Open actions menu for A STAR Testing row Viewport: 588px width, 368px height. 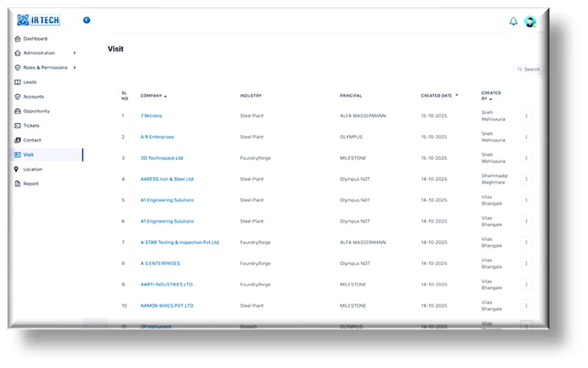pyautogui.click(x=526, y=243)
